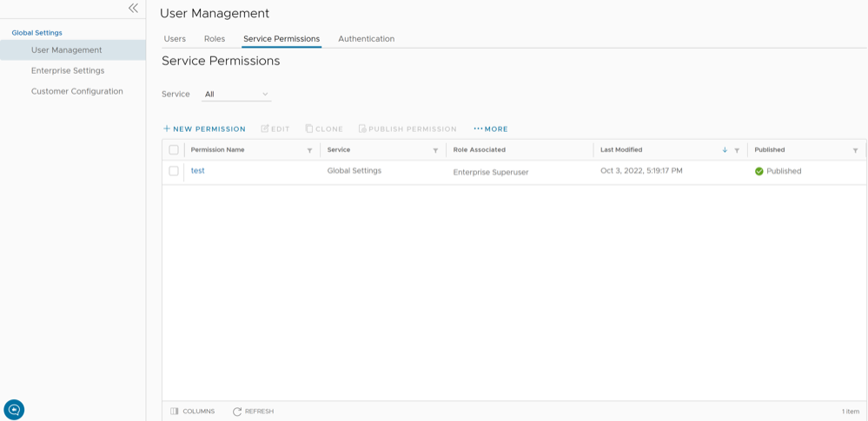Open the support chat bubble icon
Image resolution: width=868 pixels, height=421 pixels.
[14, 409]
